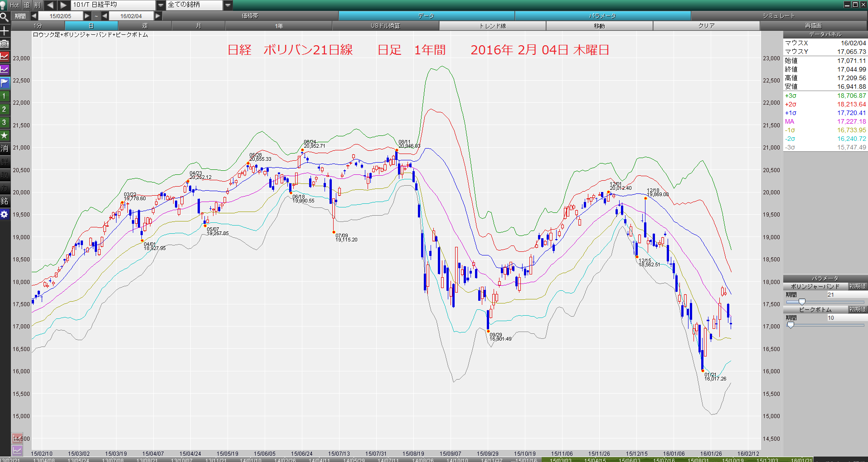The height and width of the screenshot is (462, 868).
Task: Click the ボリンジャーバンド section header
Action: tap(816, 286)
